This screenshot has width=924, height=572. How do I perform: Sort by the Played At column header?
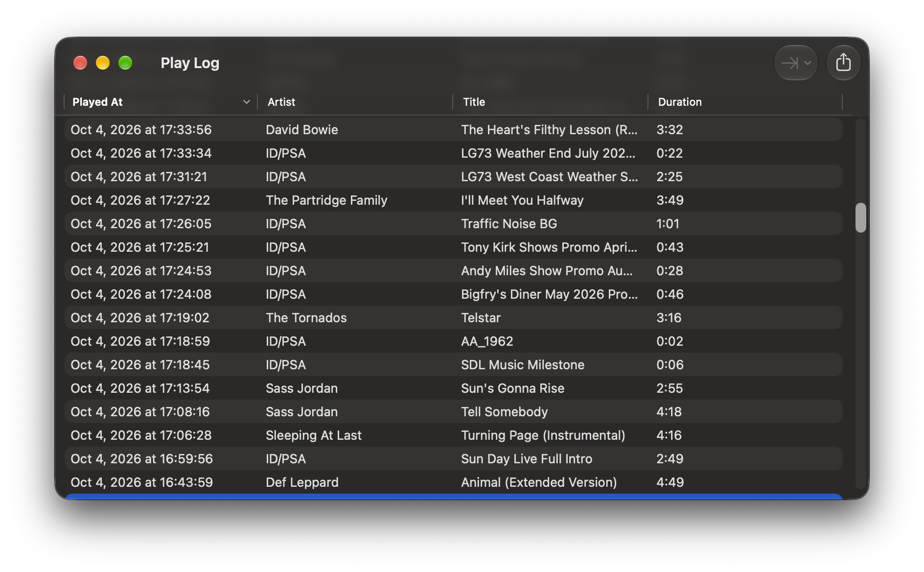coord(161,102)
